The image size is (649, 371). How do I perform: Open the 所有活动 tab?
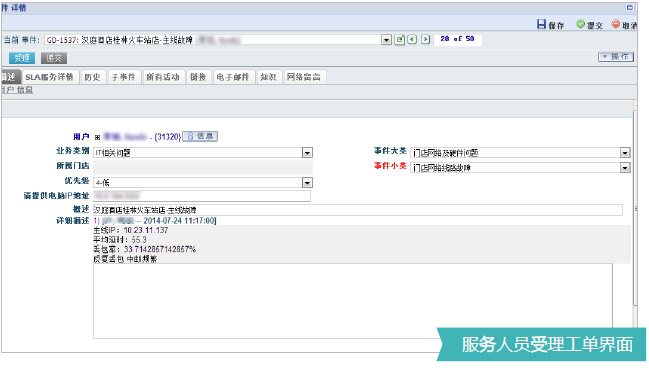[x=163, y=77]
